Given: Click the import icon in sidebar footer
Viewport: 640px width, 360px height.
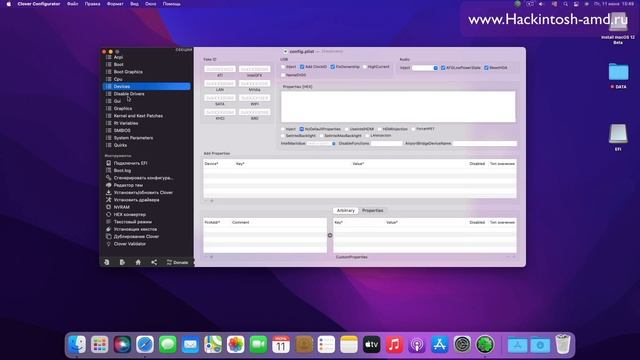Looking at the screenshot, I should (107, 262).
